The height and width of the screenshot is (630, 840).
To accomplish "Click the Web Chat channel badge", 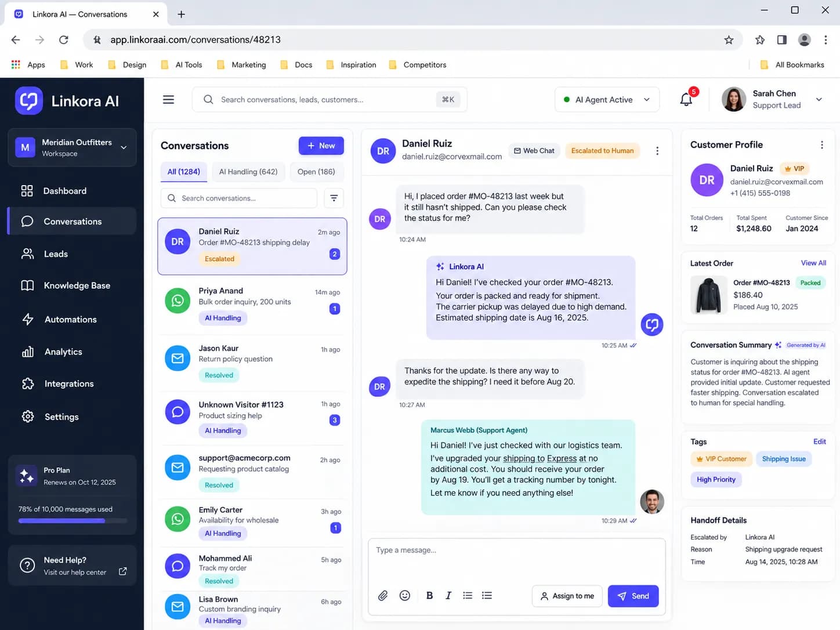I will [534, 151].
